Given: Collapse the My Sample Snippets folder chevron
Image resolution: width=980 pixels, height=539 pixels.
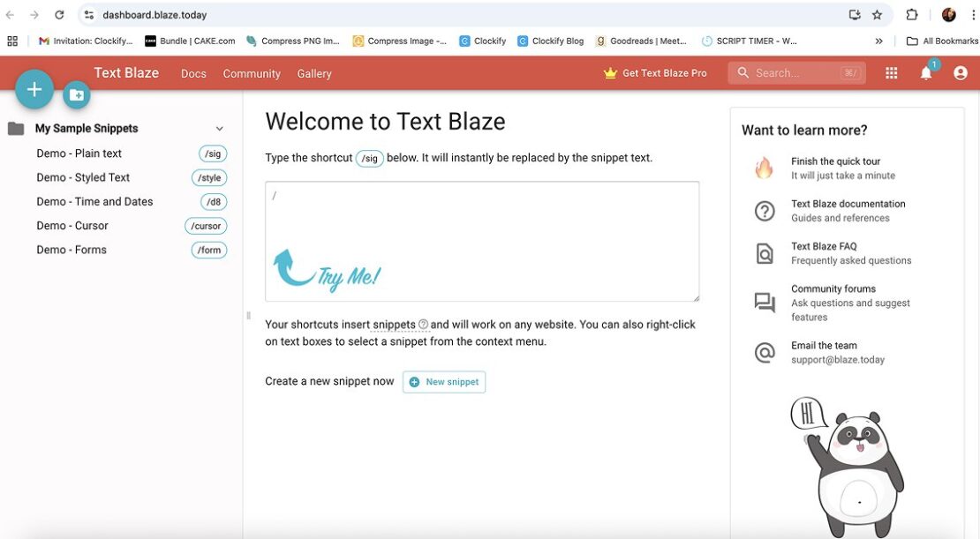Looking at the screenshot, I should point(219,129).
